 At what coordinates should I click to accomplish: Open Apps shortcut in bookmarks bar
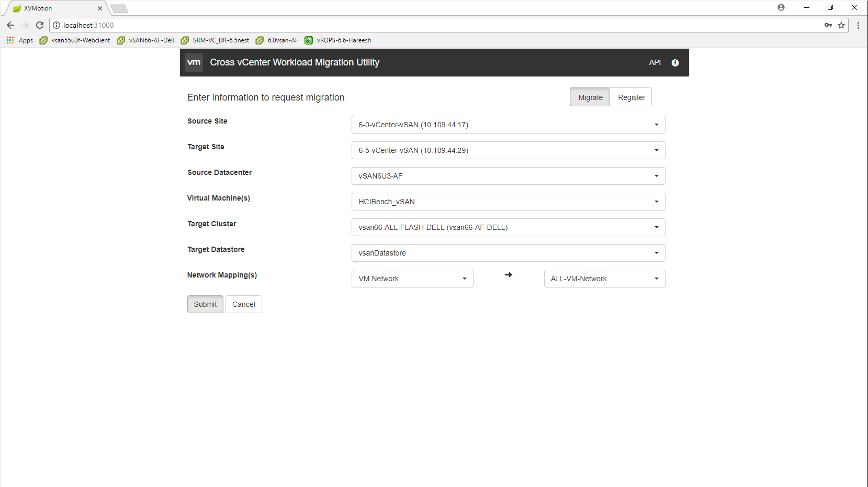click(x=20, y=40)
